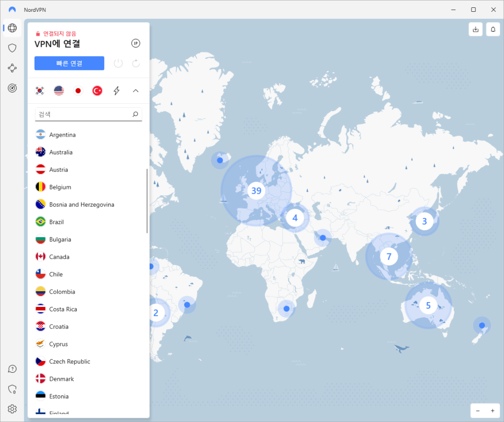Open NordVPN settings gear
504x422 pixels.
click(x=12, y=409)
